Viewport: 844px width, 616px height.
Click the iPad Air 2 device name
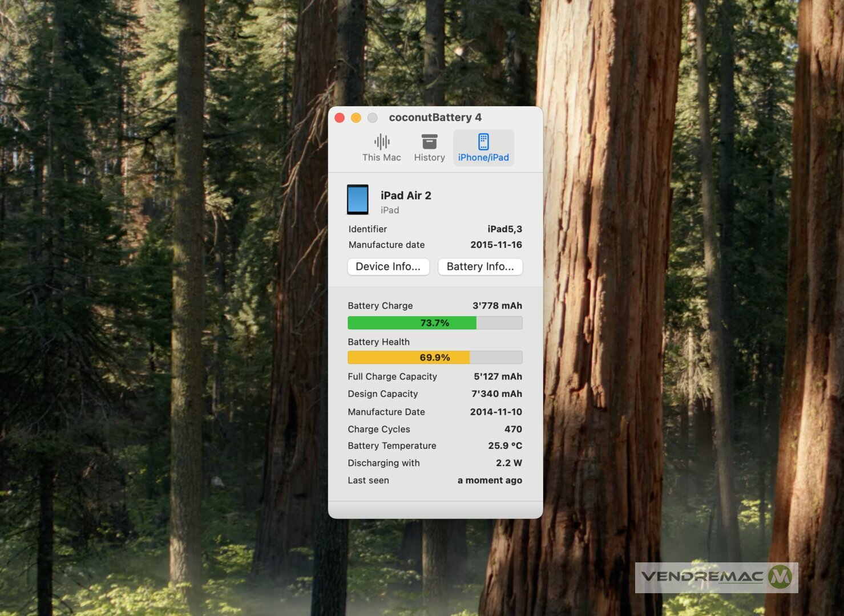click(406, 196)
